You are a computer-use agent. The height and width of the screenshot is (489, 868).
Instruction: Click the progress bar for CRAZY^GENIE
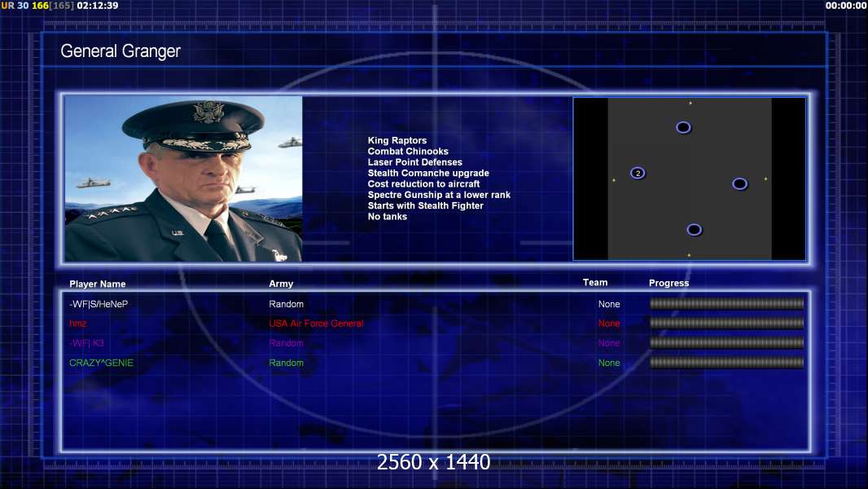point(726,363)
